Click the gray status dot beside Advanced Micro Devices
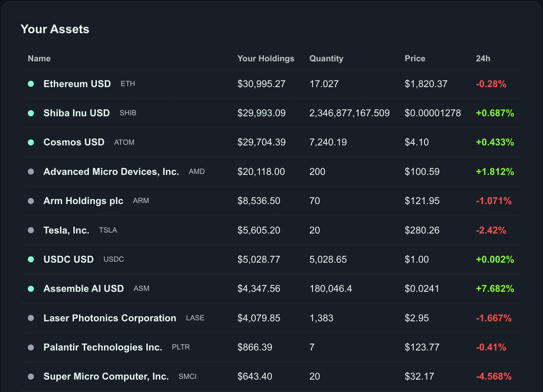The height and width of the screenshot is (392, 543). coord(31,172)
